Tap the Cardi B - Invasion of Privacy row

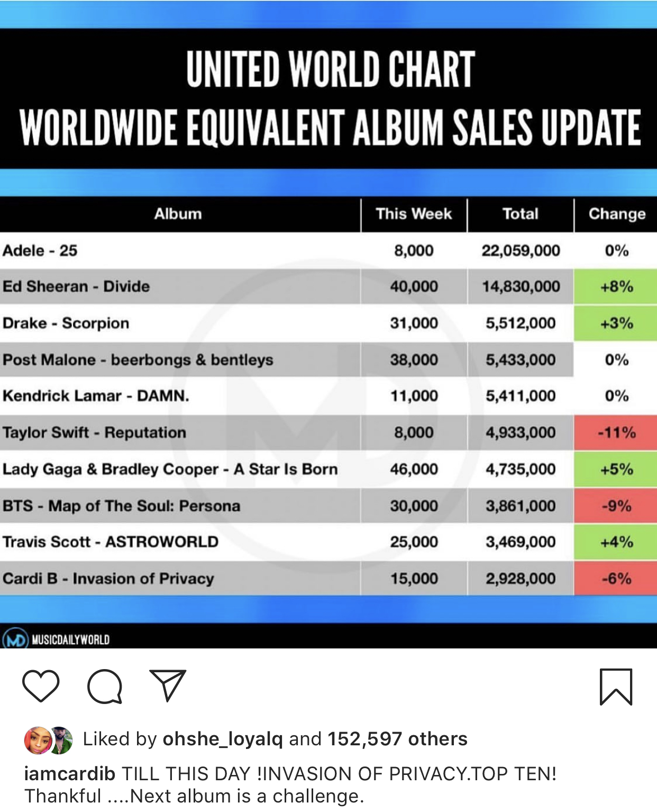coord(328,578)
